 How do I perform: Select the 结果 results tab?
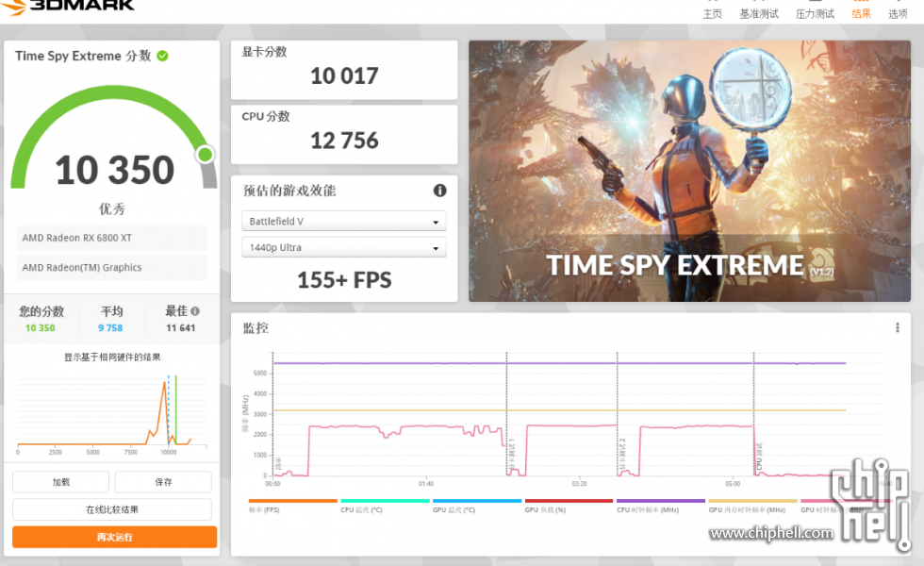click(x=861, y=13)
